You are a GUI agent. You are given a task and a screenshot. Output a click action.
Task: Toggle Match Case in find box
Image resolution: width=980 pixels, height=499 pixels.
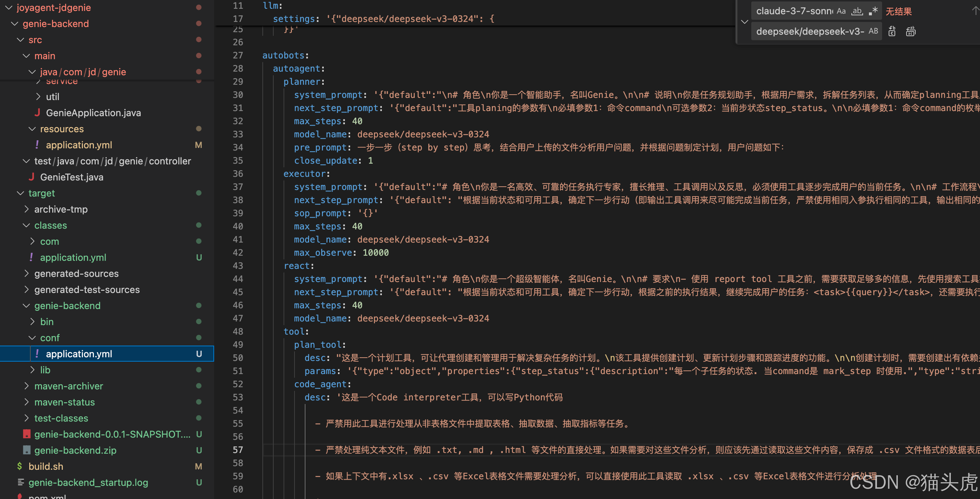point(841,11)
